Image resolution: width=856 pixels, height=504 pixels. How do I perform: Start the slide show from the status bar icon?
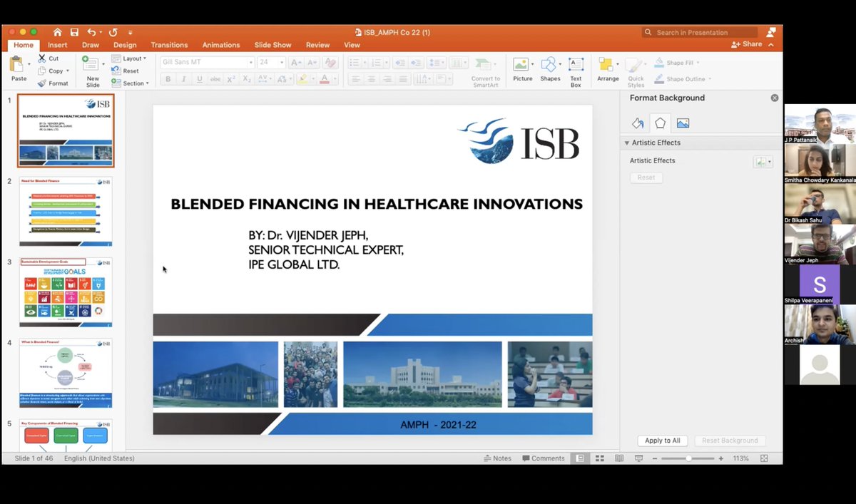[x=638, y=458]
